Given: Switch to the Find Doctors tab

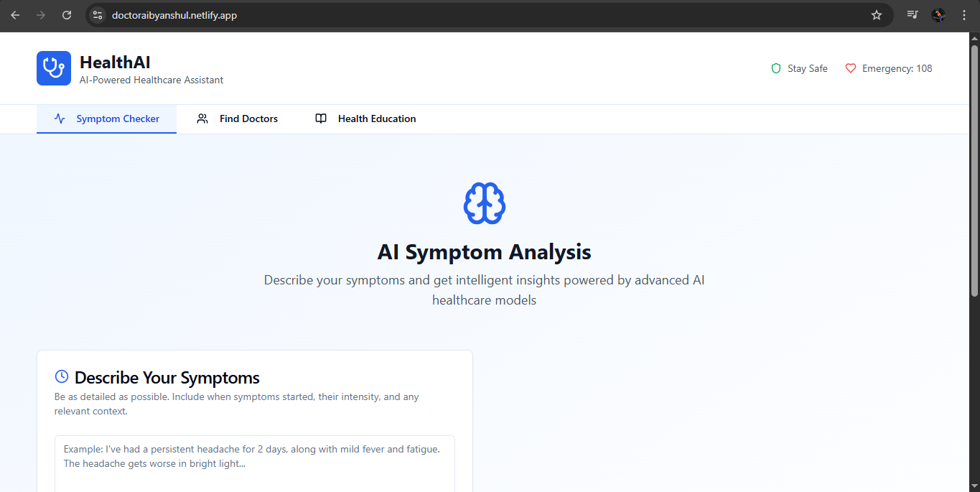Looking at the screenshot, I should pyautogui.click(x=238, y=119).
